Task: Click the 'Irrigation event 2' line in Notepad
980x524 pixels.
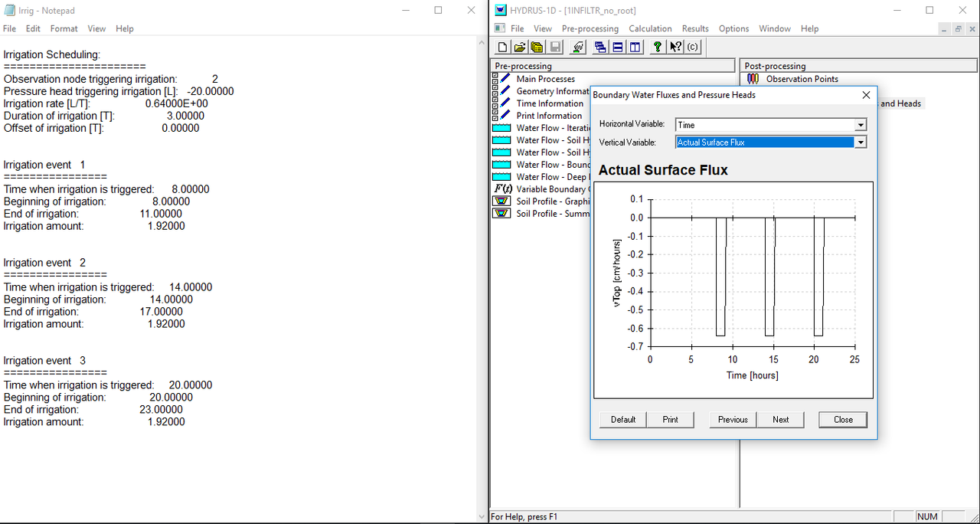Action: (x=44, y=263)
